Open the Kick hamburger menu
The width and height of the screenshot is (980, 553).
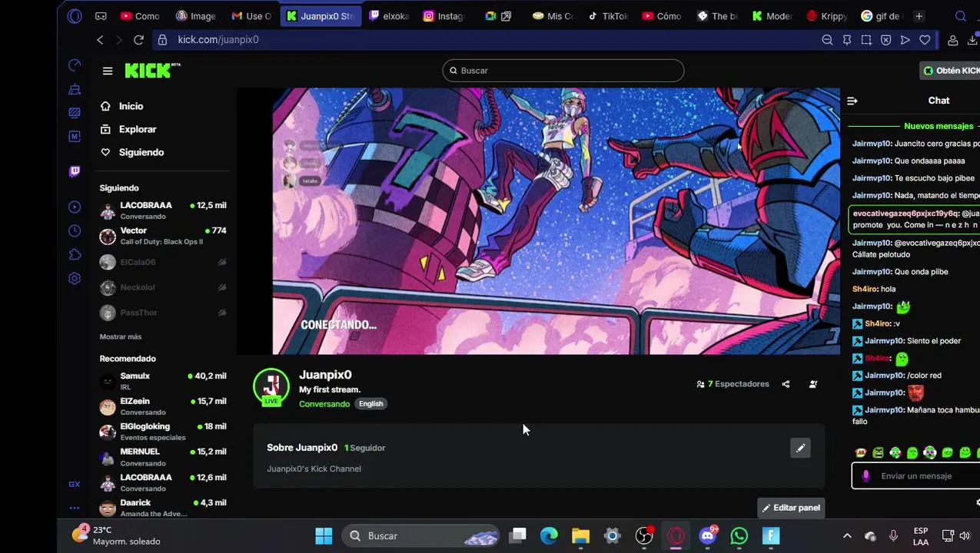pos(108,71)
